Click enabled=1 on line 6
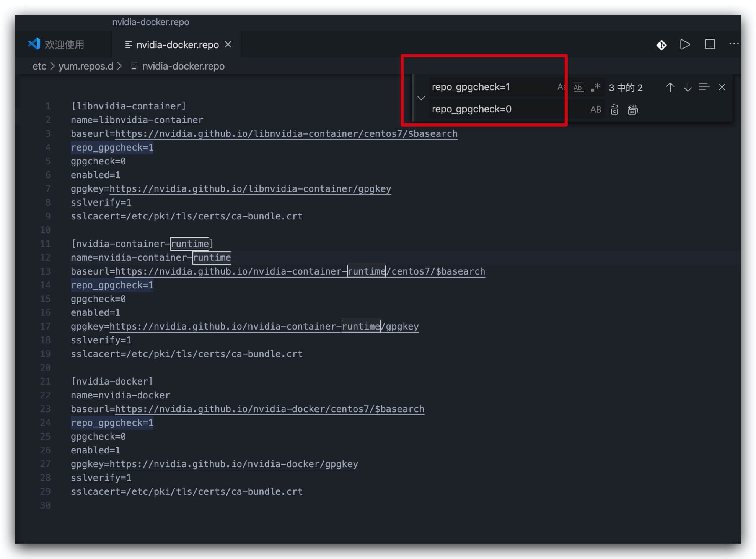 (96, 175)
